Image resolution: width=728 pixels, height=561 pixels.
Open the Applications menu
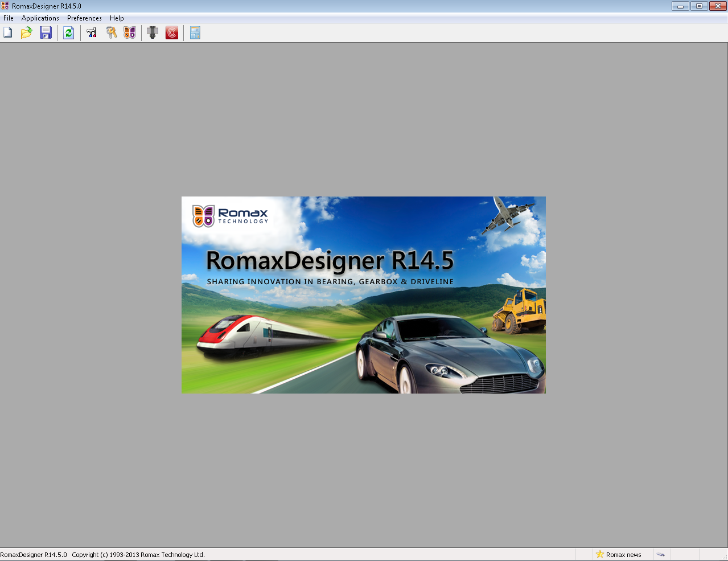40,18
